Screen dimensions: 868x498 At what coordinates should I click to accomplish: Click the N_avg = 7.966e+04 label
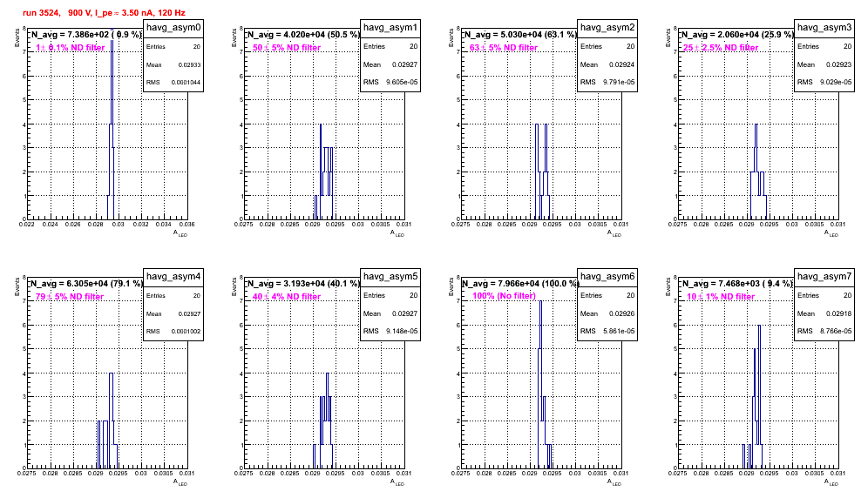[x=520, y=283]
